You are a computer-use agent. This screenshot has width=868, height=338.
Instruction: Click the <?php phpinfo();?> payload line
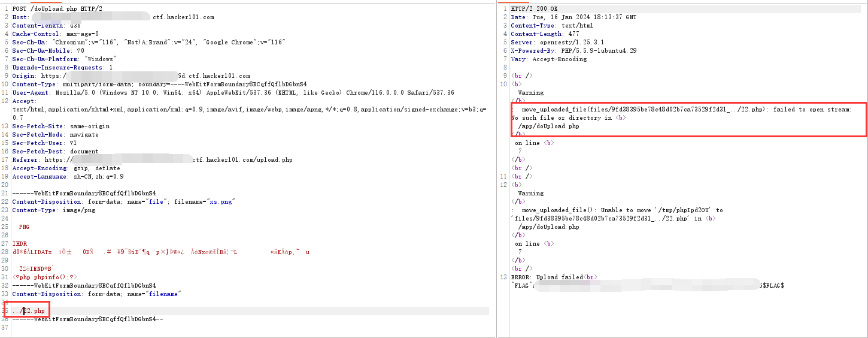click(x=44, y=277)
